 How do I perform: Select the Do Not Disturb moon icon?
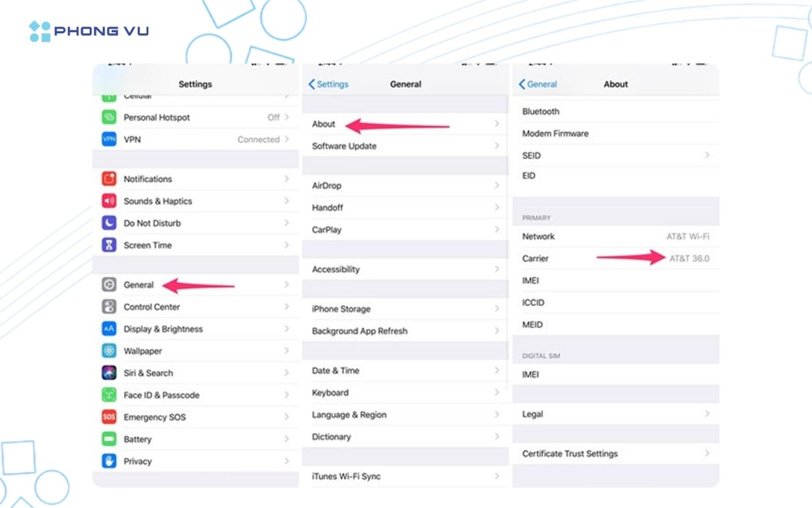(109, 223)
